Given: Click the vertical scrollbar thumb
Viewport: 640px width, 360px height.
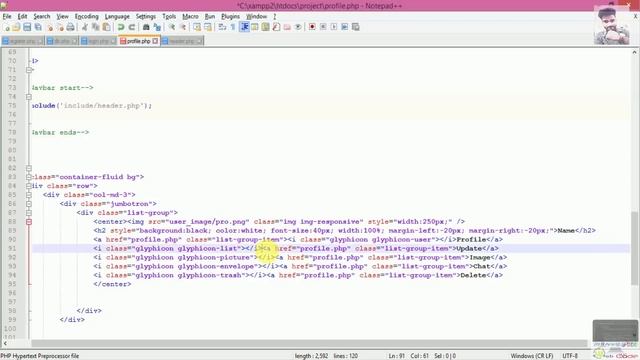Looking at the screenshot, I should click(634, 248).
